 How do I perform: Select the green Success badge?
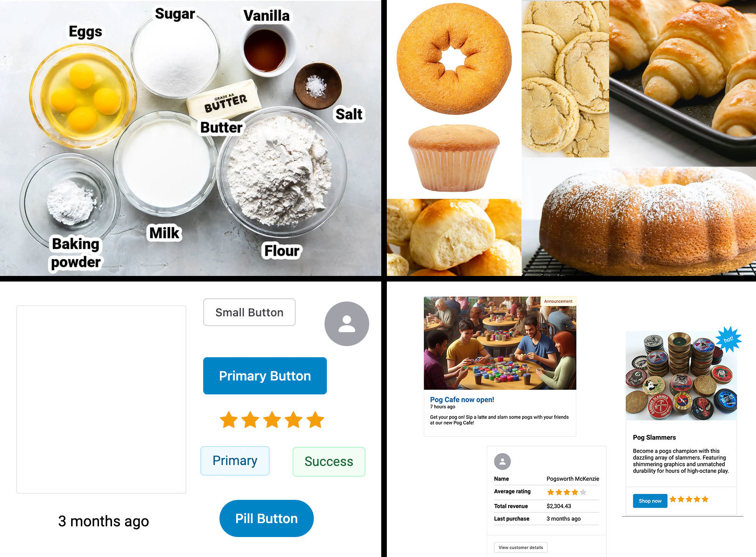pyautogui.click(x=329, y=461)
